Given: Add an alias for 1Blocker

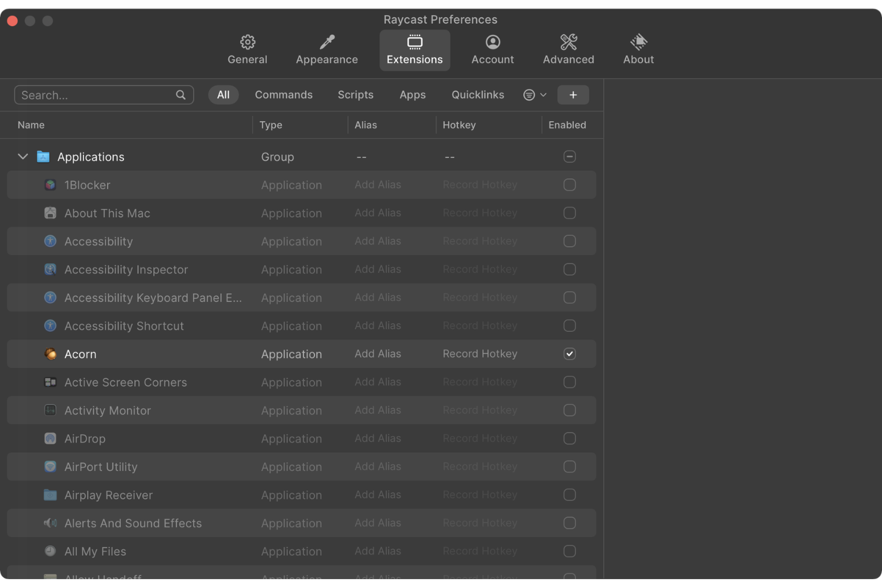Looking at the screenshot, I should click(x=378, y=185).
